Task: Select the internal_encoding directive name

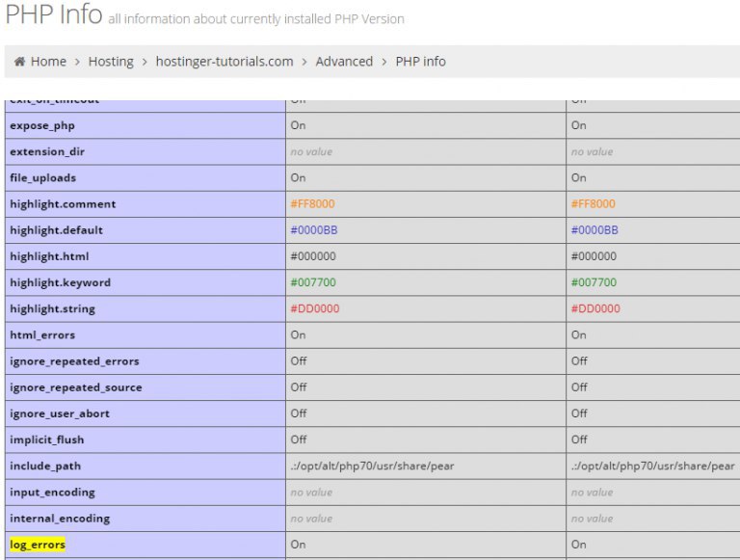Action: pyautogui.click(x=60, y=519)
